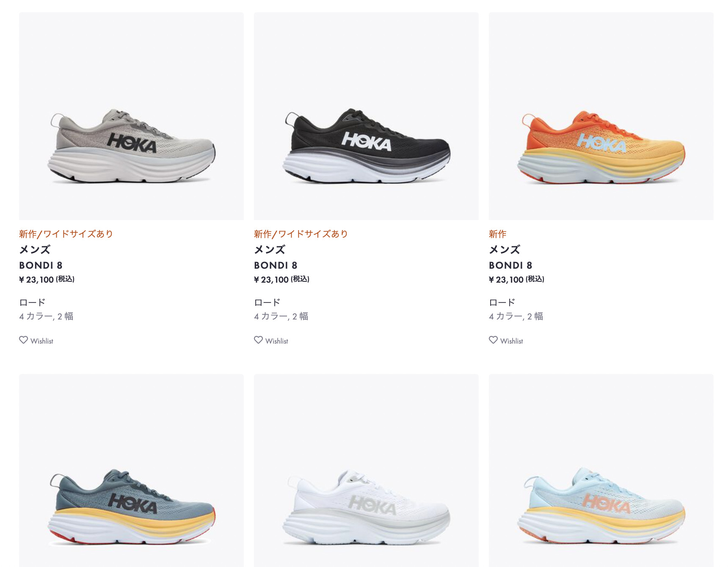The width and height of the screenshot is (728, 567).
Task: View the blue-gray Bondi 8 with yellow midsole
Action: pos(131,471)
